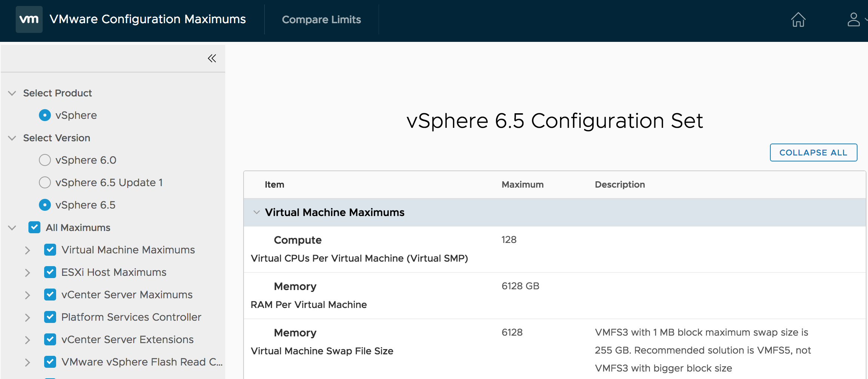Click the VMware vm logo icon
This screenshot has width=868, height=379.
(29, 19)
